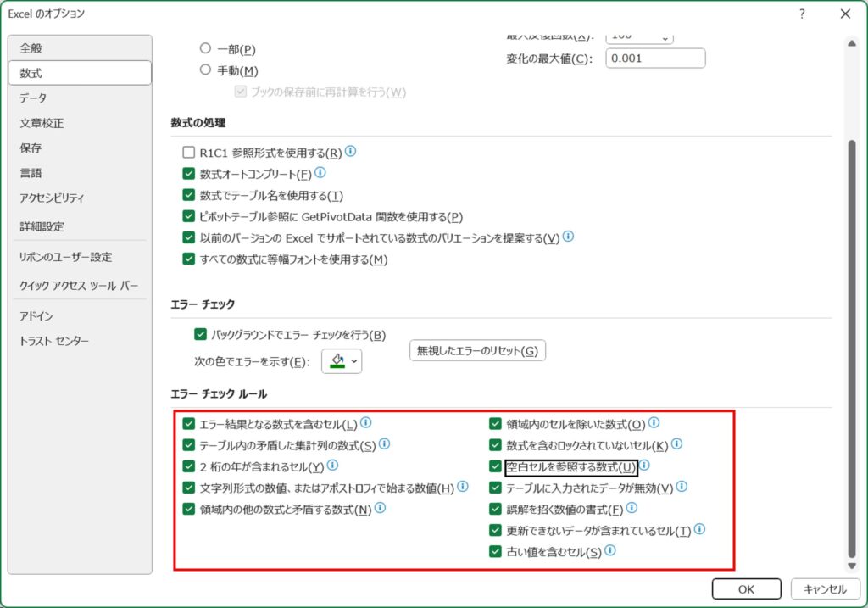Confirm with the OK button
868x608 pixels.
click(746, 589)
